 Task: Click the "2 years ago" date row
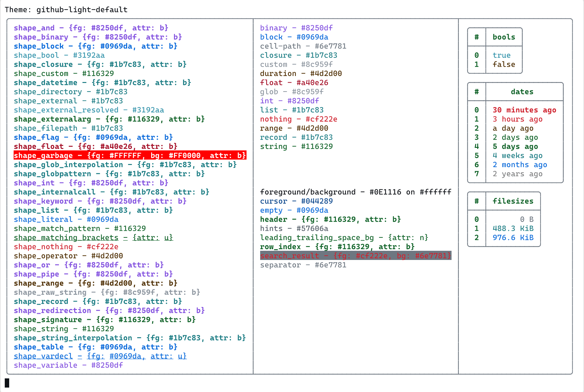[x=517, y=174]
